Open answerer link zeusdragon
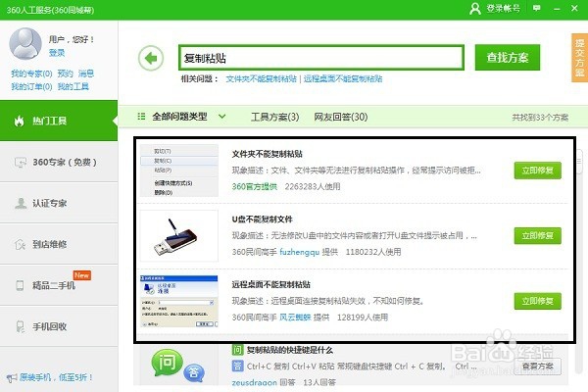588x392 pixels. click(254, 382)
